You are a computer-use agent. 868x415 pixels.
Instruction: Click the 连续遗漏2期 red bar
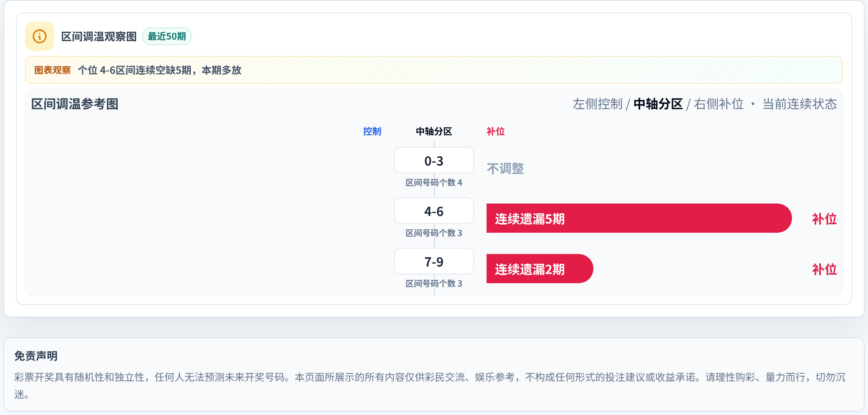point(540,269)
